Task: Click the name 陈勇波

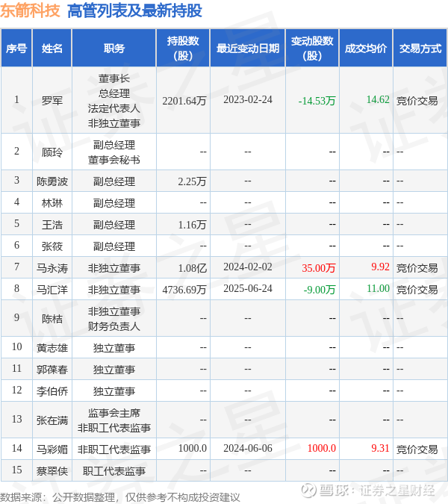Action: pos(52,181)
